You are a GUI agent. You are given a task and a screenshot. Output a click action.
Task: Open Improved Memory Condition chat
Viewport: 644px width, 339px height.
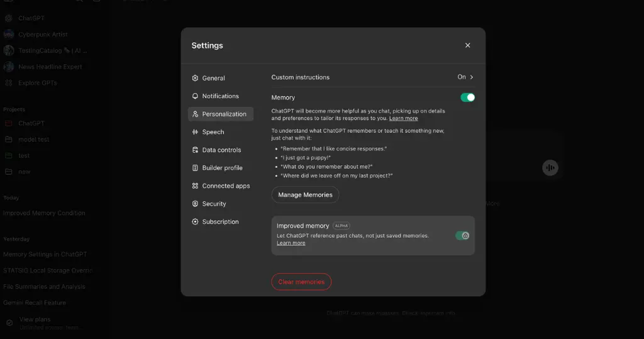pos(45,213)
